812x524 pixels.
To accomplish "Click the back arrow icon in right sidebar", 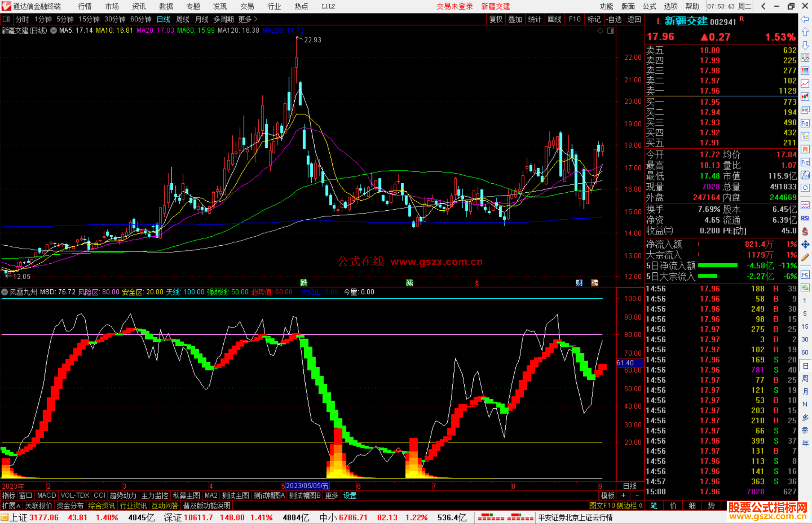I will [x=805, y=19].
